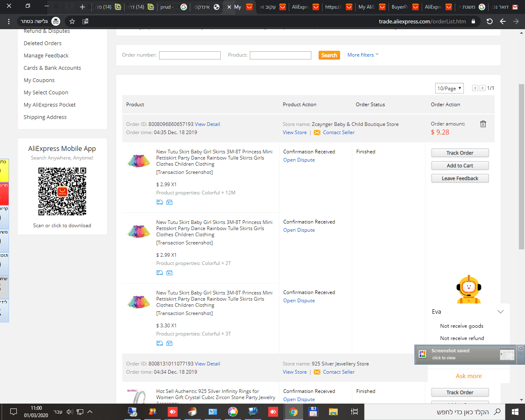Click the padlock site security icon
Image resolution: width=525 pixels, height=420 pixels.
coord(473,21)
